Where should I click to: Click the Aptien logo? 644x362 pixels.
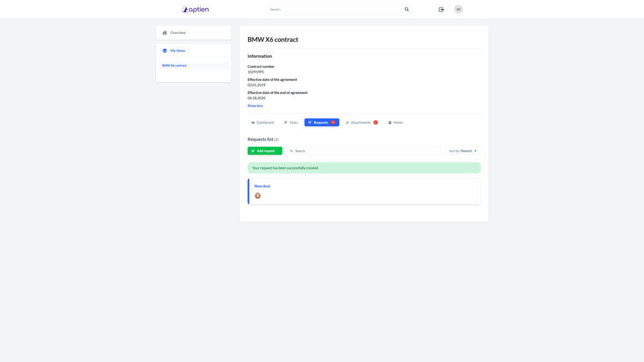(x=195, y=9)
